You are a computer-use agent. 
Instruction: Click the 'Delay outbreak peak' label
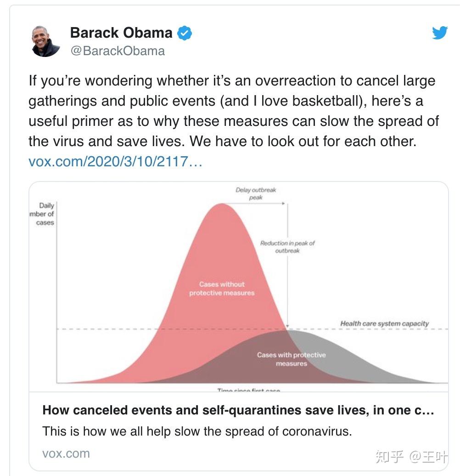pyautogui.click(x=256, y=193)
